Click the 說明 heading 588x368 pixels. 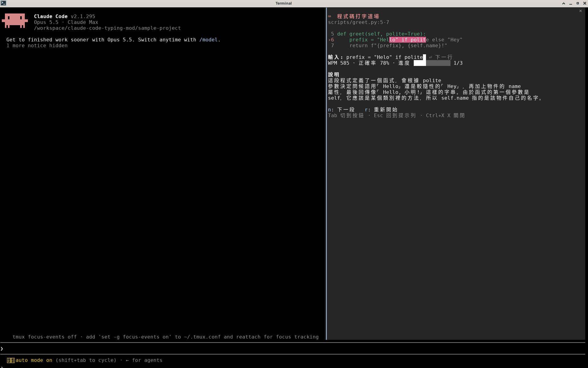[x=334, y=75]
